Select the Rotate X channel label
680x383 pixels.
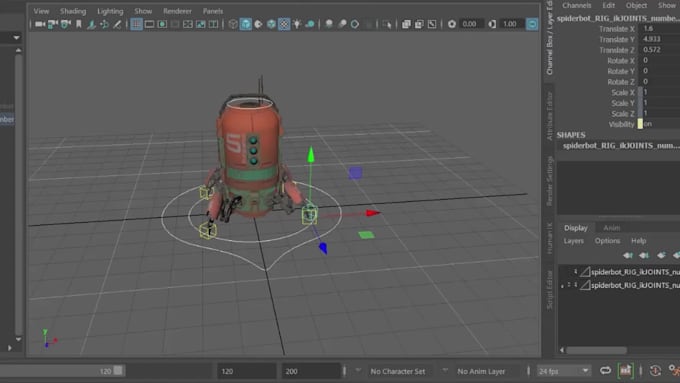coord(621,61)
